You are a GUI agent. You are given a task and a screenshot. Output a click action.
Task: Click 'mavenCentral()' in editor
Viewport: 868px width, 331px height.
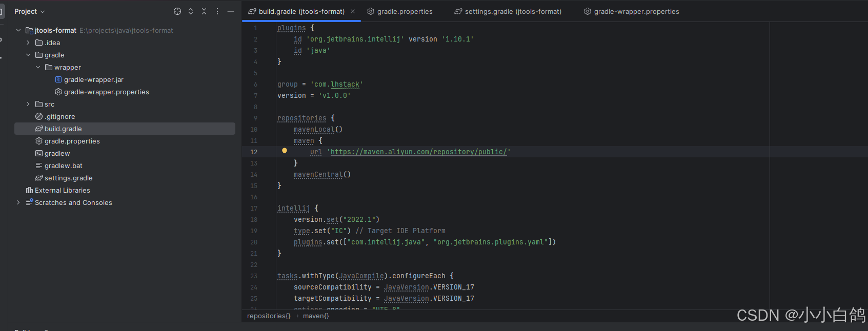(322, 174)
